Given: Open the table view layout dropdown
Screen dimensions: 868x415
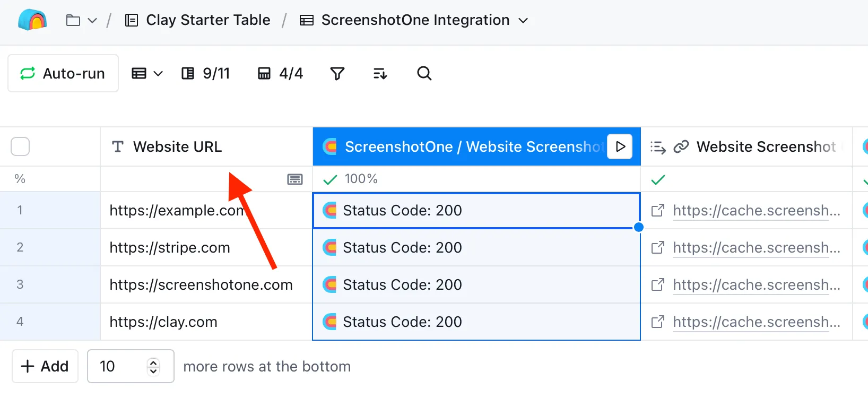Looking at the screenshot, I should point(147,73).
